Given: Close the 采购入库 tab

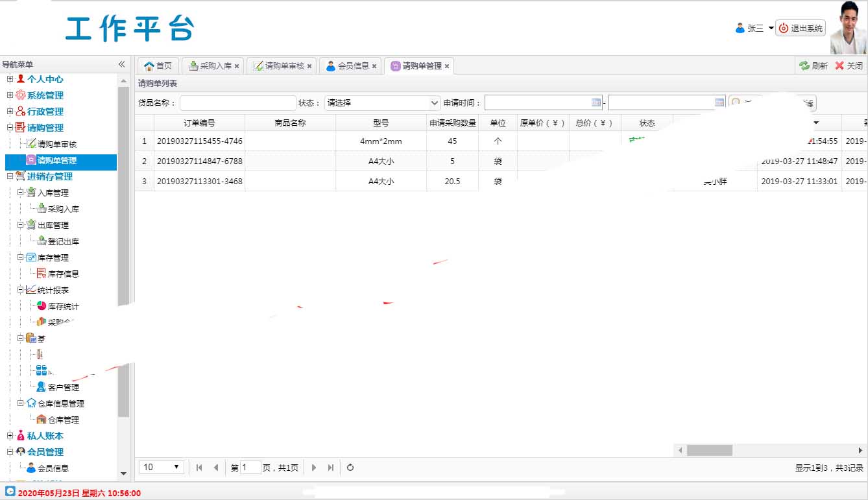Looking at the screenshot, I should click(237, 66).
